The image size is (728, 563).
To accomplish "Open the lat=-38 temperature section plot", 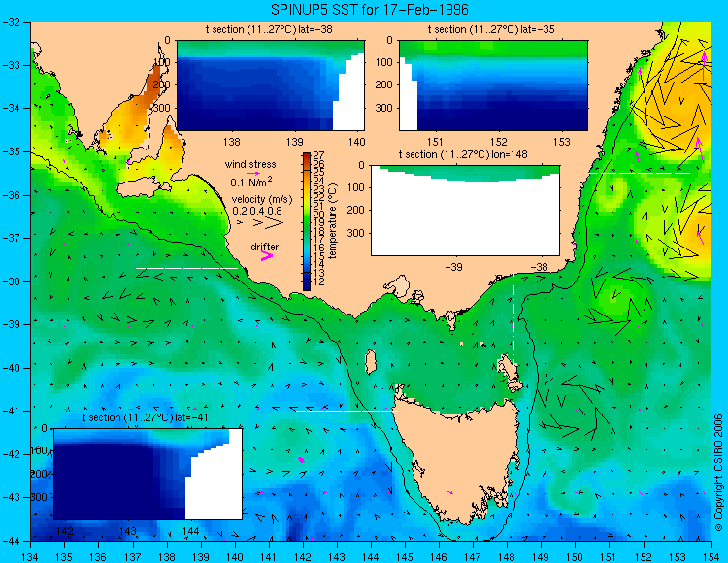I will pos(271,85).
